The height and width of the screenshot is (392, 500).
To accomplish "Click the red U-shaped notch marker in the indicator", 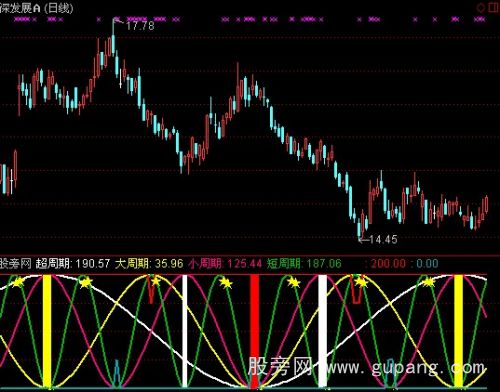I will coord(357,289).
